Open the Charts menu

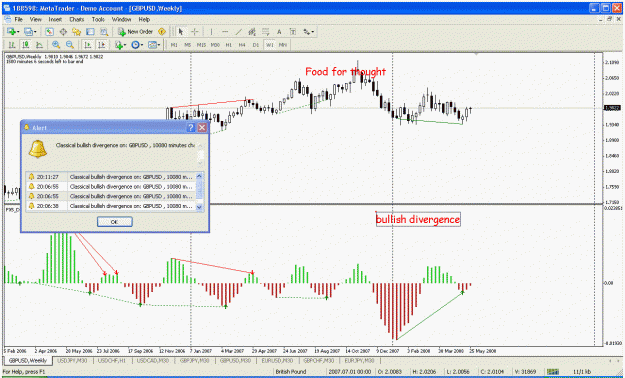pyautogui.click(x=77, y=19)
